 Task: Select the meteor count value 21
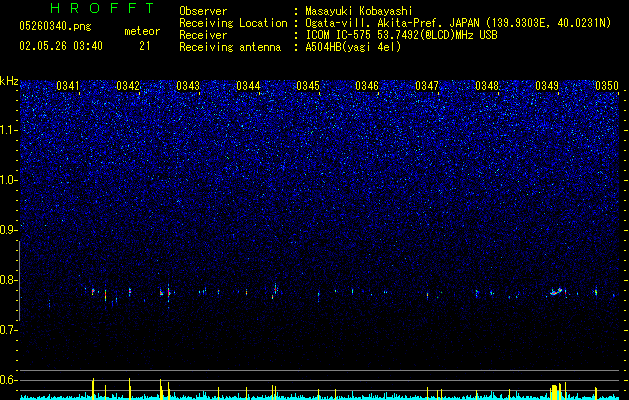pos(145,46)
